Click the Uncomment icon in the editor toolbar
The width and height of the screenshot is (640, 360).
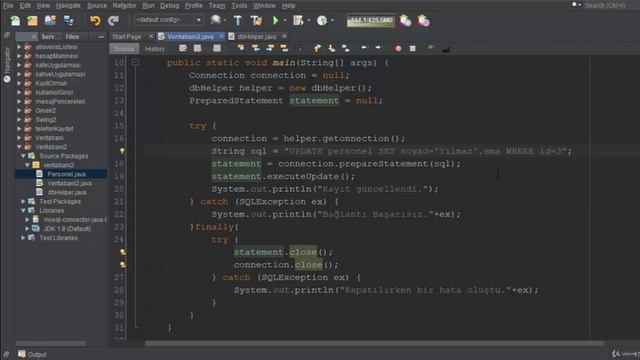click(x=446, y=49)
